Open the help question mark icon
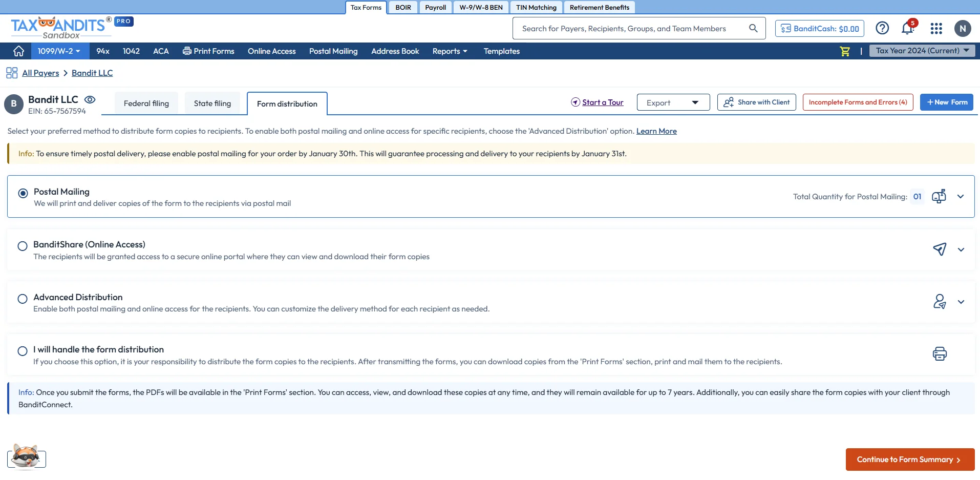Image resolution: width=980 pixels, height=480 pixels. point(882,28)
